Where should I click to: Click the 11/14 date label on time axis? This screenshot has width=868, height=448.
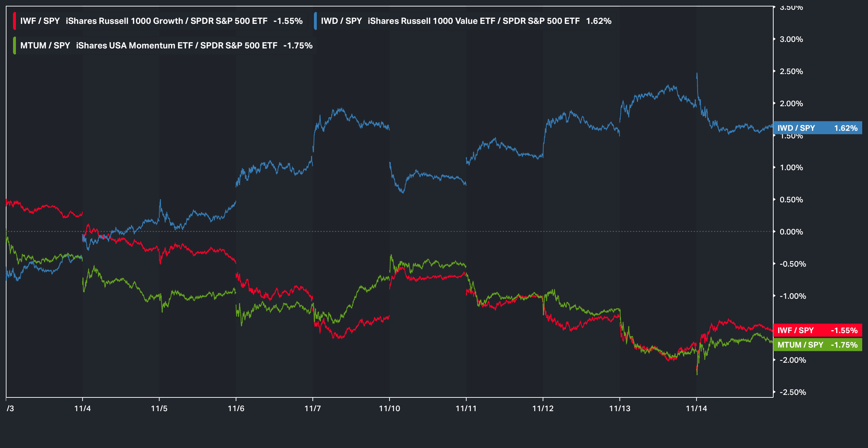[696, 408]
